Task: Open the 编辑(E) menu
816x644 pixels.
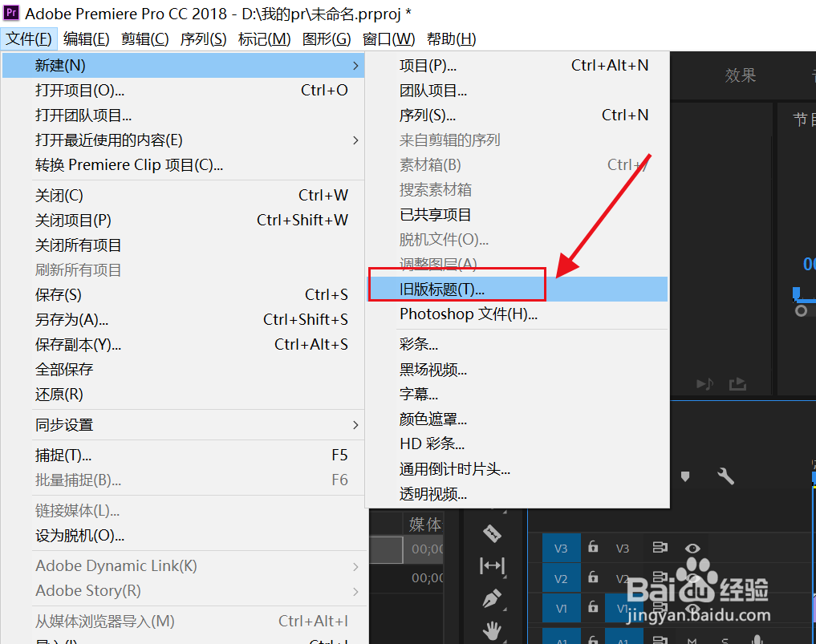Action: click(87, 39)
